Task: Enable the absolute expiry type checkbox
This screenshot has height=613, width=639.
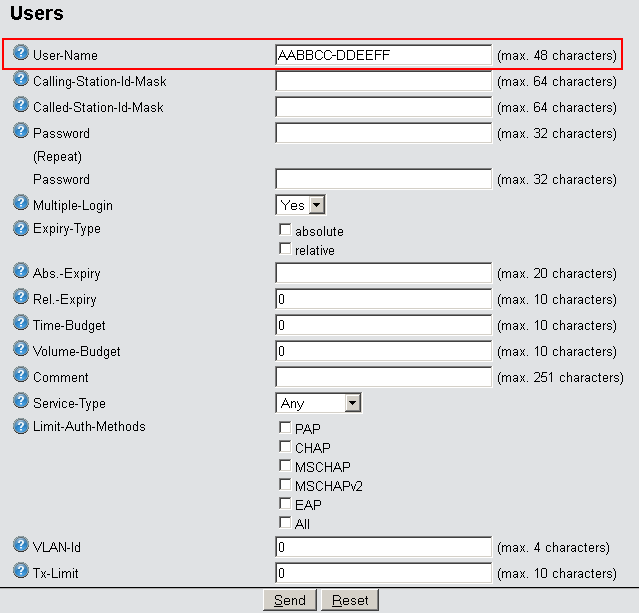Action: 285,231
